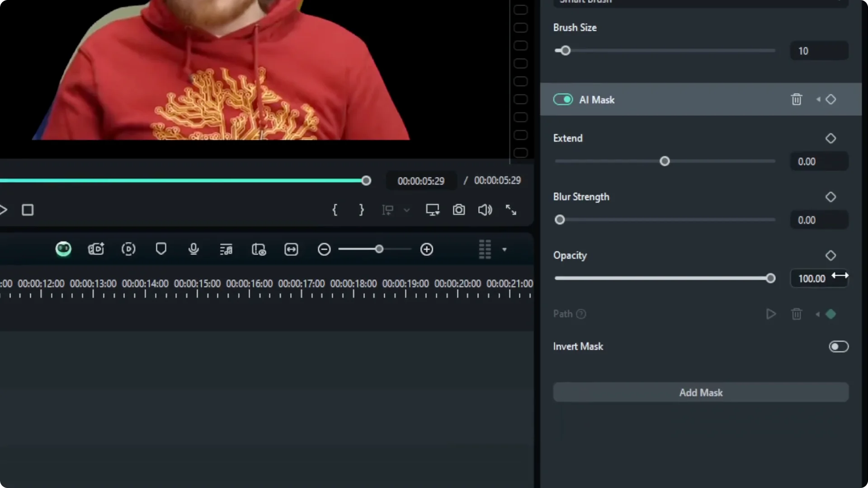
Task: Add a keyframe for Blur Strength
Action: point(830,197)
